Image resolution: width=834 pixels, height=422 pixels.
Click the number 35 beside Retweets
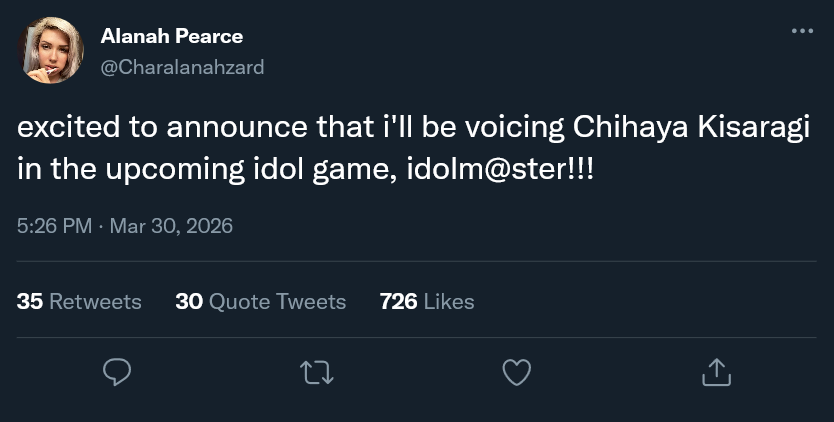coord(30,301)
